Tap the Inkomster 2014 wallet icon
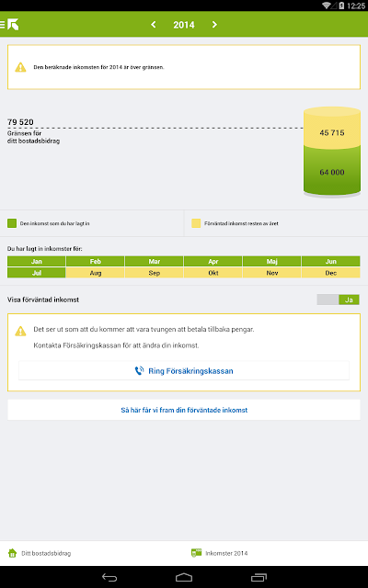This screenshot has height=588, width=368. click(x=196, y=553)
